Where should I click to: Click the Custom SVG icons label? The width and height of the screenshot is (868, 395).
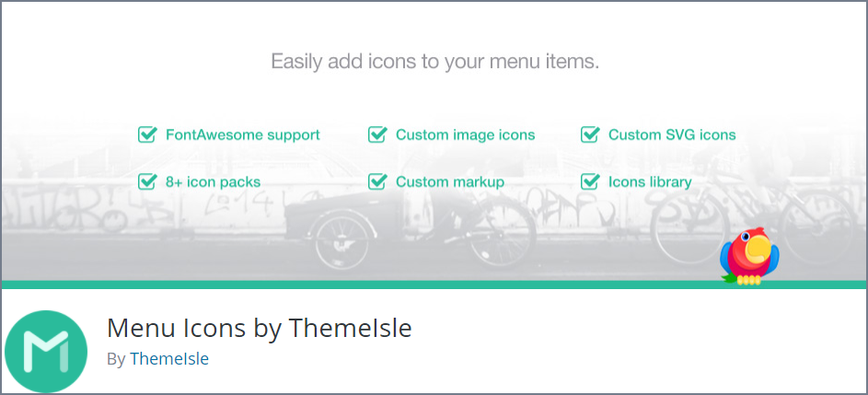click(672, 134)
